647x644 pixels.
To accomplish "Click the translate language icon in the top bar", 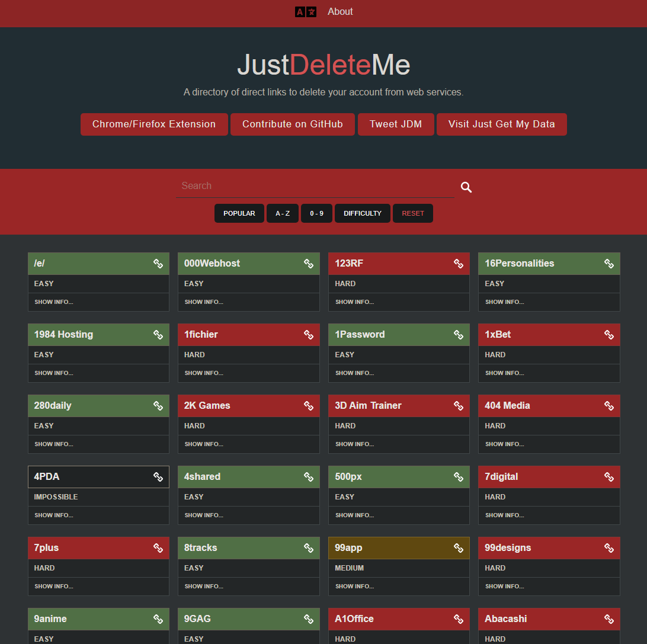I will click(x=311, y=12).
